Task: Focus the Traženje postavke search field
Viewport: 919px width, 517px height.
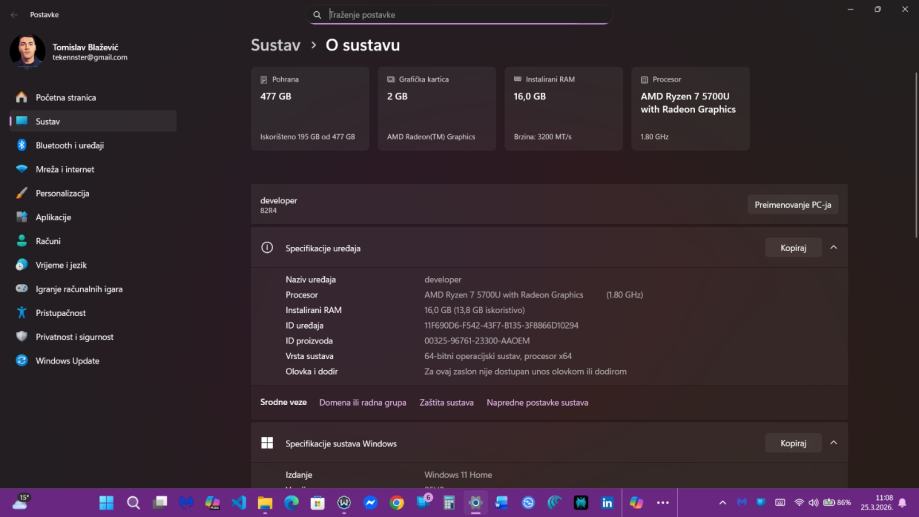Action: 460,15
